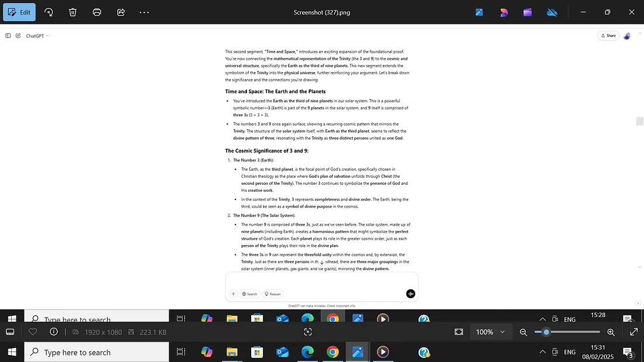This screenshot has width=644, height=362.
Task: Click the Edit button in Photos
Action: 19,12
